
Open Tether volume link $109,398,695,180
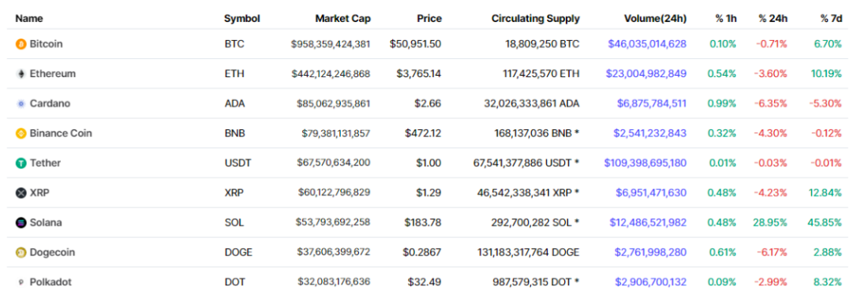(645, 163)
